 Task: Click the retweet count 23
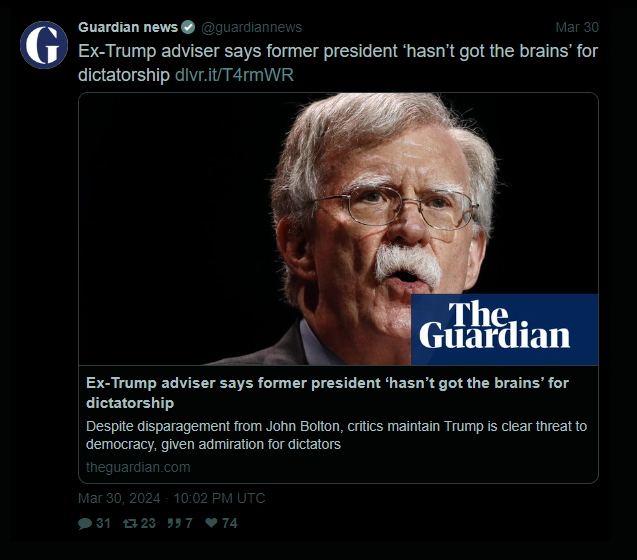point(148,523)
